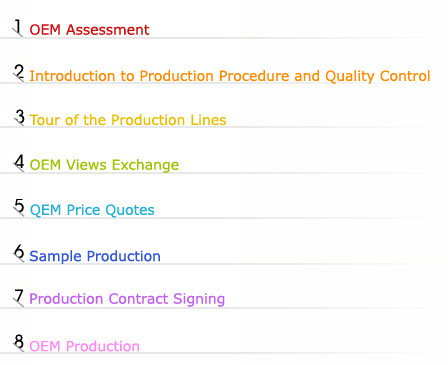The width and height of the screenshot is (448, 365).
Task: Select the number 4 step marker
Action: pyautogui.click(x=19, y=163)
